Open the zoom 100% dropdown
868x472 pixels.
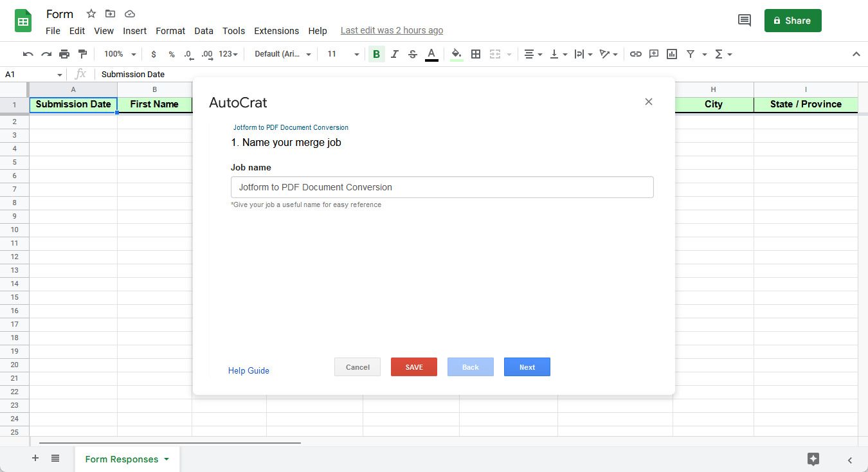120,54
